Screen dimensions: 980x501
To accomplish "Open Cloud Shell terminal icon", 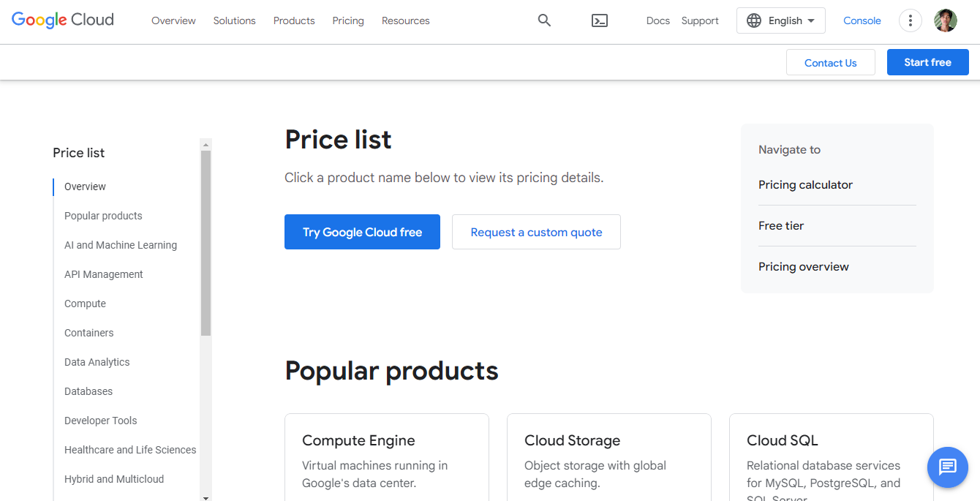I will [600, 20].
